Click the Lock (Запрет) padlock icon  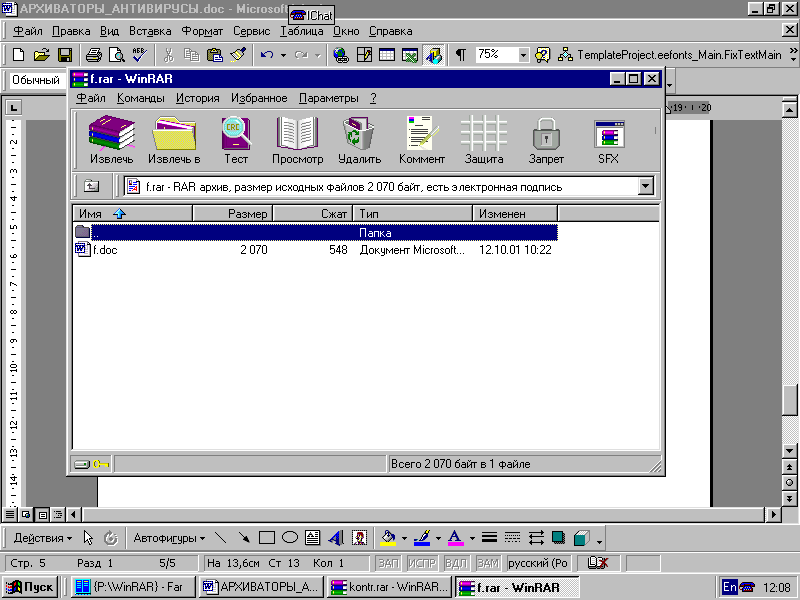[x=546, y=140]
